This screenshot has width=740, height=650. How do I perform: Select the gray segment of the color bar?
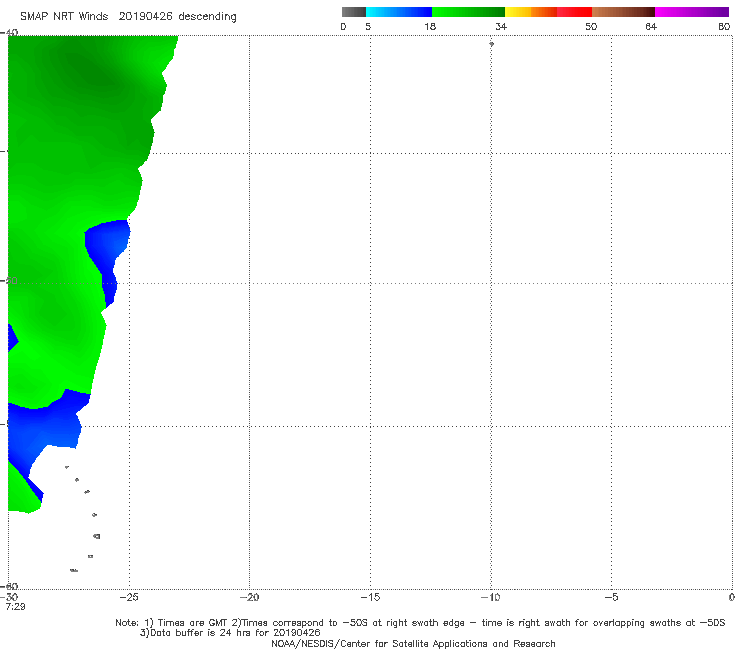354,12
